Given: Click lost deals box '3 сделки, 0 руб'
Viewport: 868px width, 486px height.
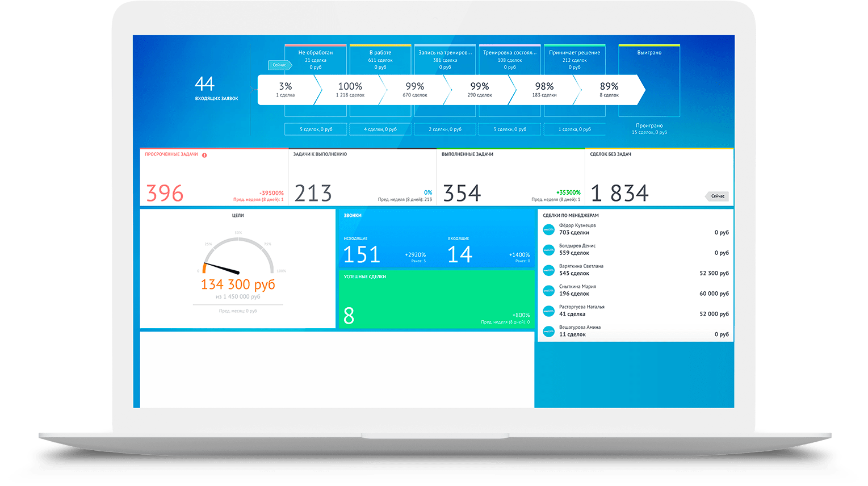Looking at the screenshot, I should (x=510, y=129).
